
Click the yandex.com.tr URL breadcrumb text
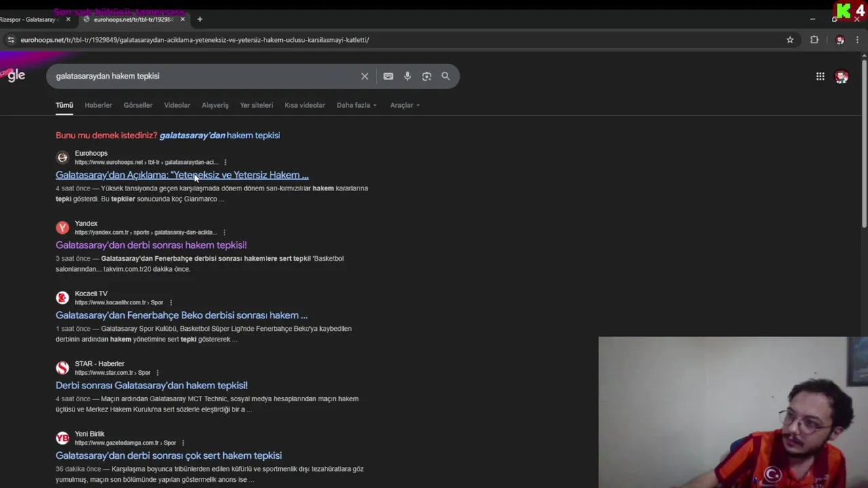145,232
